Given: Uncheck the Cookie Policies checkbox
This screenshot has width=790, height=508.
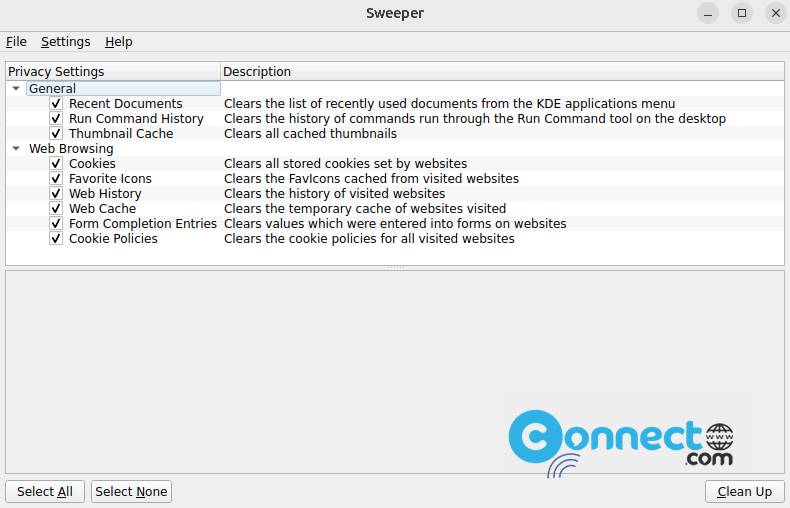Looking at the screenshot, I should click(x=56, y=239).
